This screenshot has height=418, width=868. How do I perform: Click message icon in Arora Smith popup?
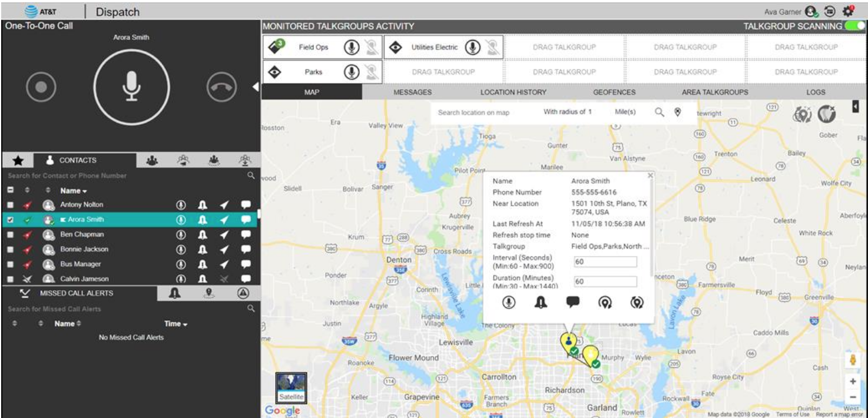[572, 302]
